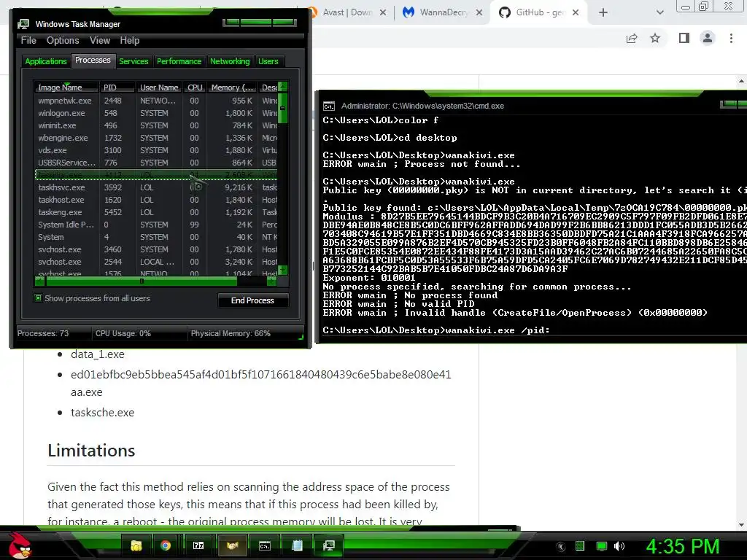This screenshot has height=560, width=747.
Task: Bookmark this page with the star icon
Action: coord(656,38)
